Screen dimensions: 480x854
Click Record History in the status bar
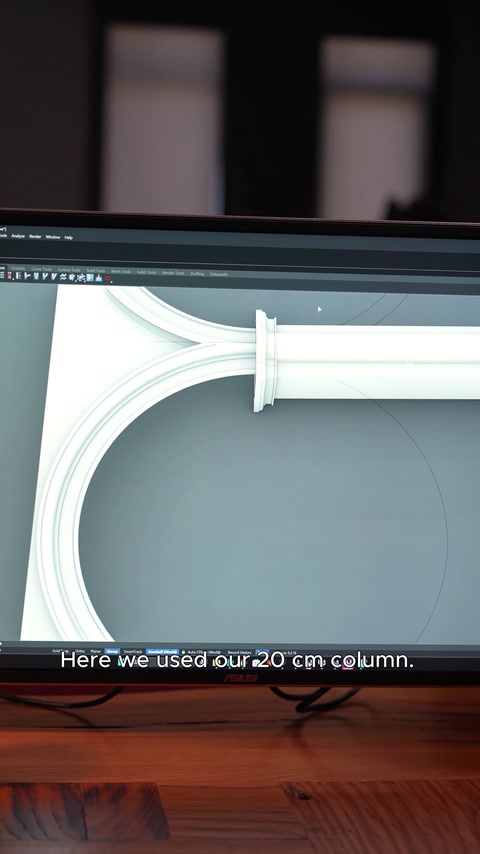239,652
